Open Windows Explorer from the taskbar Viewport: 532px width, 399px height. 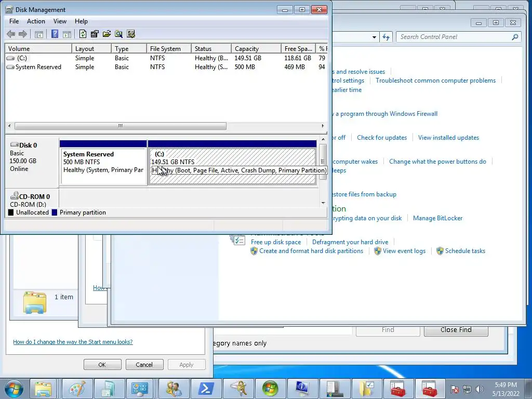43,389
